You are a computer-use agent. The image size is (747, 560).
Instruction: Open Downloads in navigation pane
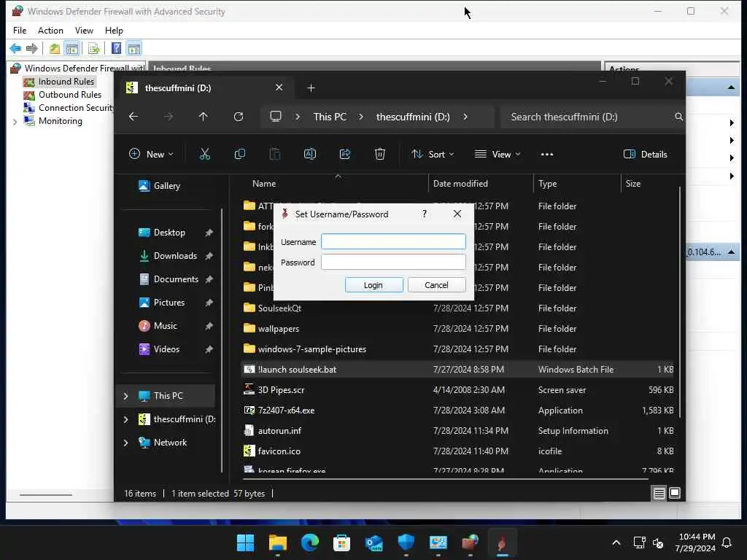coord(175,256)
